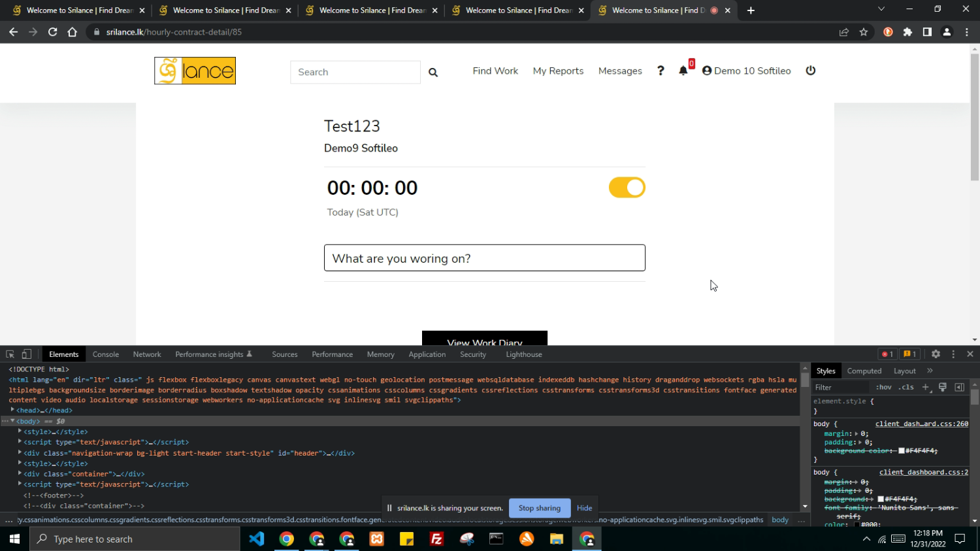Open Visual Studio Code from taskbar

(x=256, y=539)
